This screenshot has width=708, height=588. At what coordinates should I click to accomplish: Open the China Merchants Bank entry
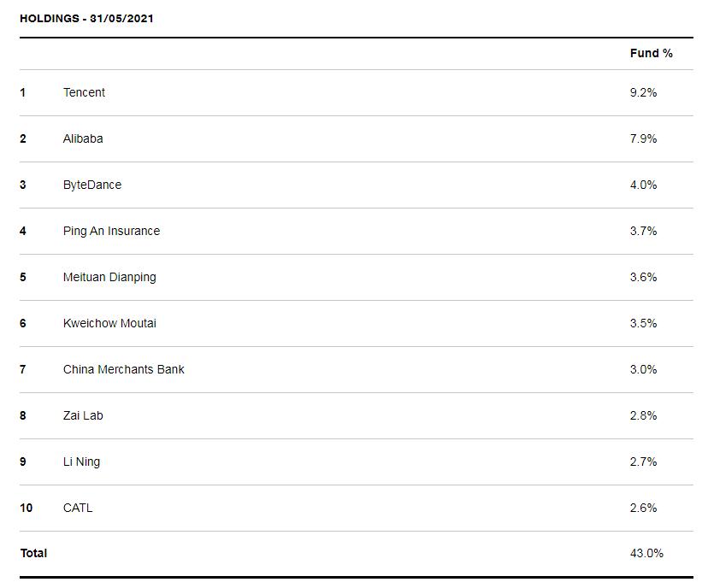coord(123,369)
